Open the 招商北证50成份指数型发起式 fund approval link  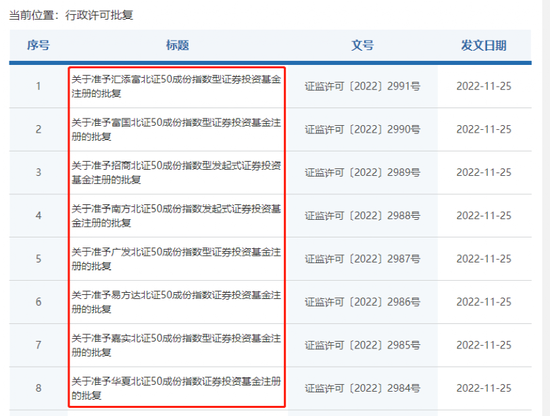point(176,173)
